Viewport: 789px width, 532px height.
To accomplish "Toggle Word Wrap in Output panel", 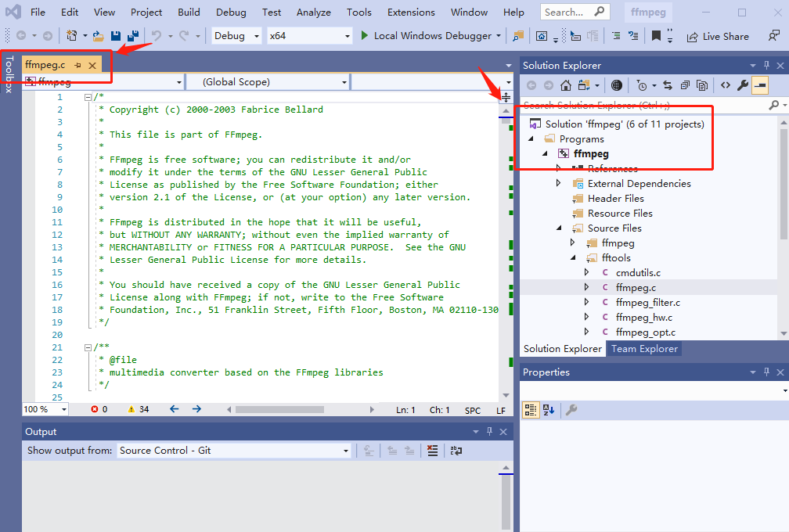I will coord(456,451).
